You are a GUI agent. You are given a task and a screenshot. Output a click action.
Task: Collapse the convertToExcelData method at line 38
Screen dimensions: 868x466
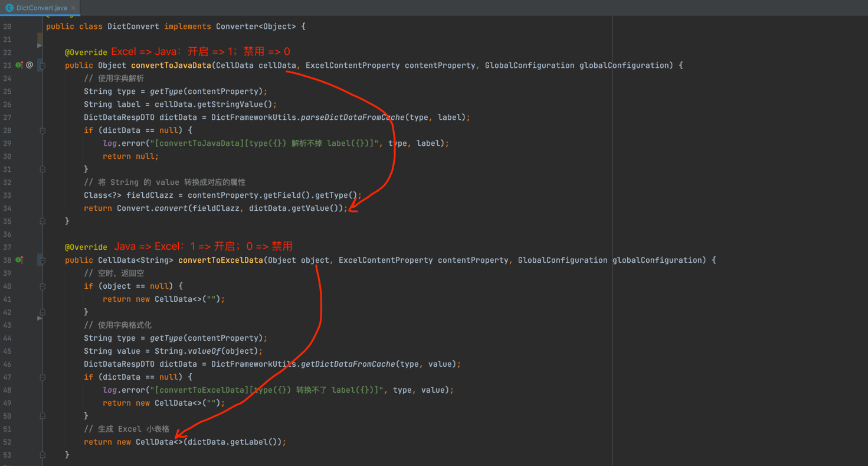click(x=42, y=260)
